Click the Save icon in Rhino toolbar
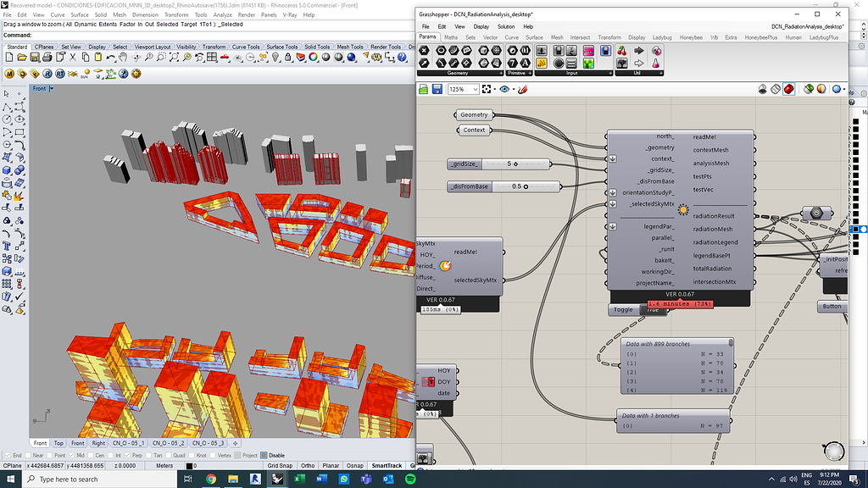Screen dimensions: 868x488 [x=36, y=57]
